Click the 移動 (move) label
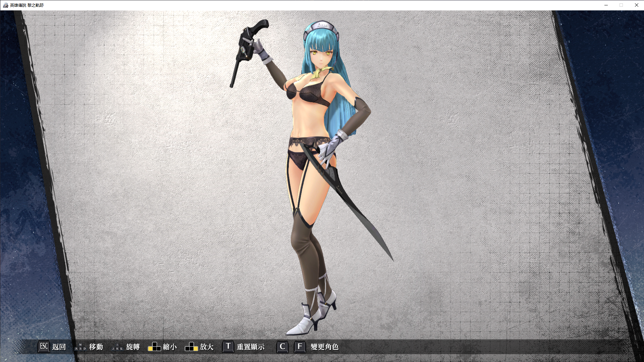This screenshot has width=644, height=362. click(x=96, y=347)
